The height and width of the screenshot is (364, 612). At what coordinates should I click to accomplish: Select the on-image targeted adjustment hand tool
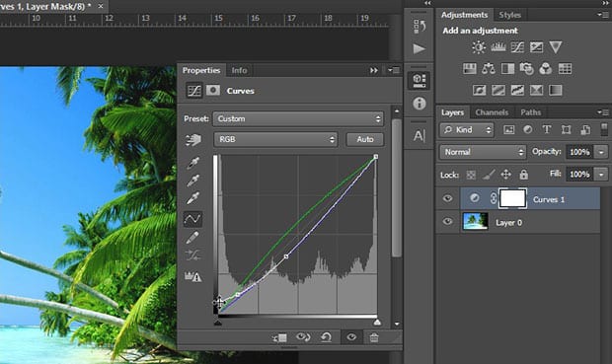(193, 140)
